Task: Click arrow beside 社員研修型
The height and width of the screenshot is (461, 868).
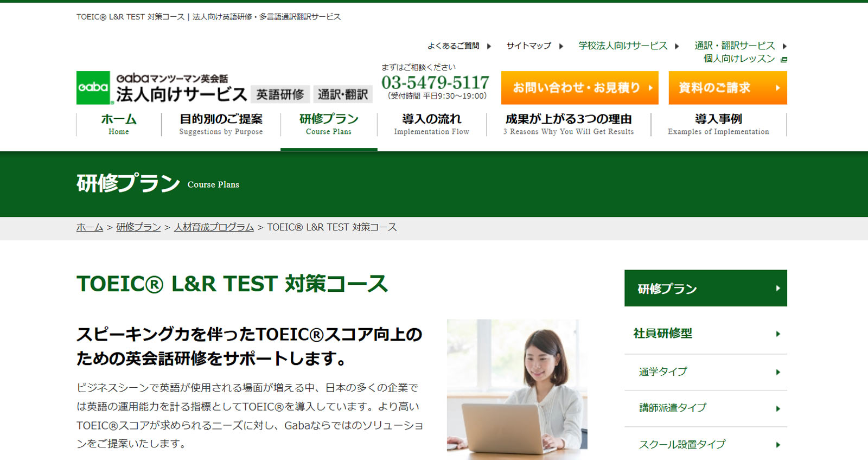Action: coord(778,334)
